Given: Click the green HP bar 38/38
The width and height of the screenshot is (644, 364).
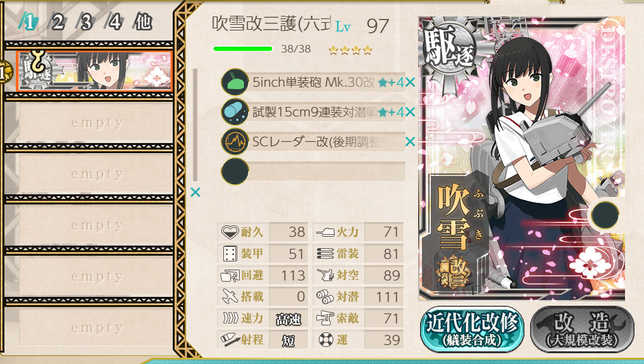Looking at the screenshot, I should 243,49.
